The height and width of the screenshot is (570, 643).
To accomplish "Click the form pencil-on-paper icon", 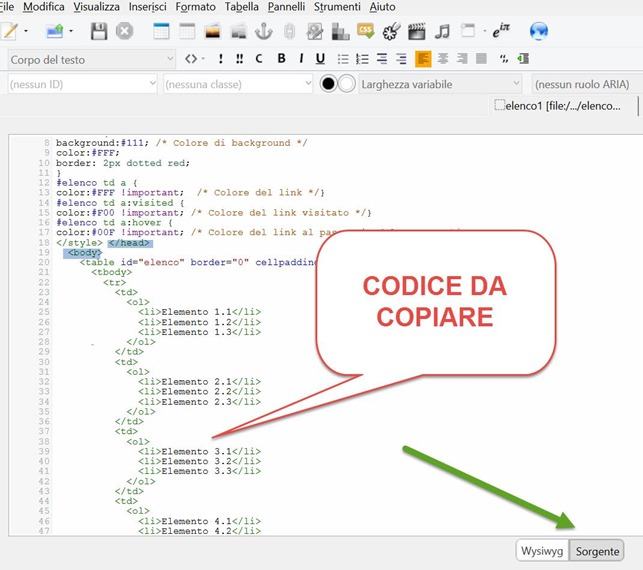I will (315, 31).
